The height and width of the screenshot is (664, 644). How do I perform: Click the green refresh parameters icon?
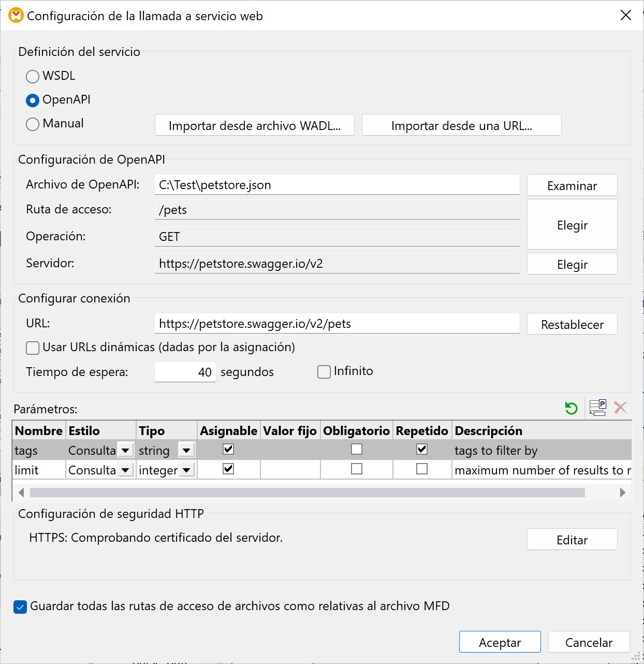[571, 408]
